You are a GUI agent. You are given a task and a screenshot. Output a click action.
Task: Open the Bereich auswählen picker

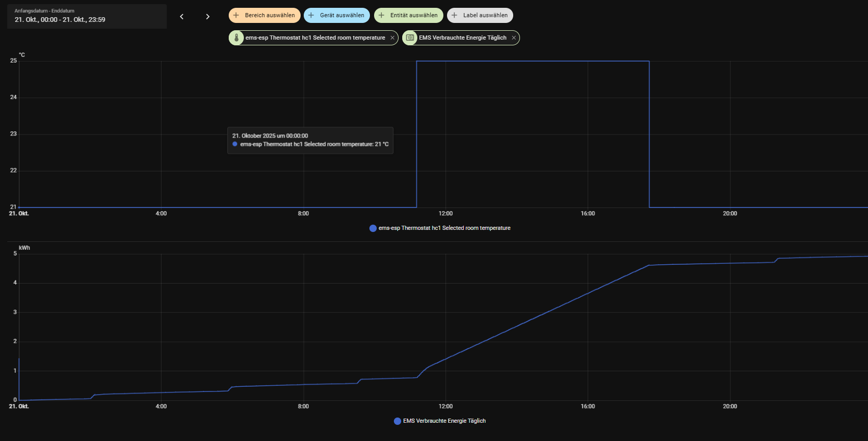pyautogui.click(x=265, y=16)
